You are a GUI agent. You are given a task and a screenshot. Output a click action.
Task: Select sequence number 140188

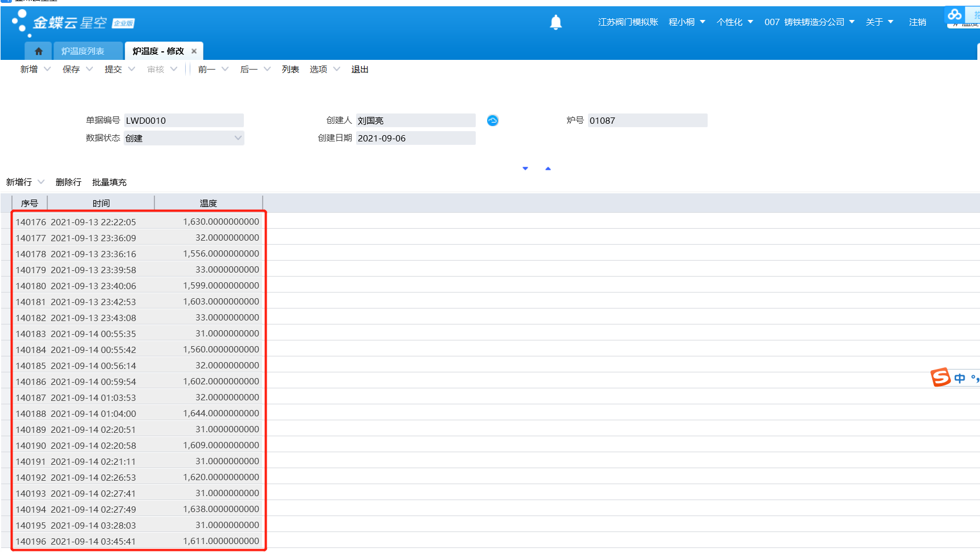coord(31,413)
